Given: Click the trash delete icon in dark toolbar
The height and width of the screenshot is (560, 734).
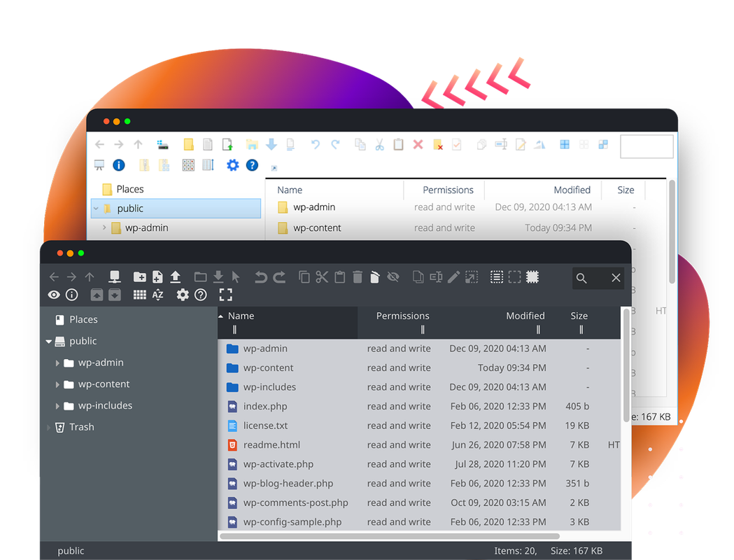Looking at the screenshot, I should click(358, 277).
